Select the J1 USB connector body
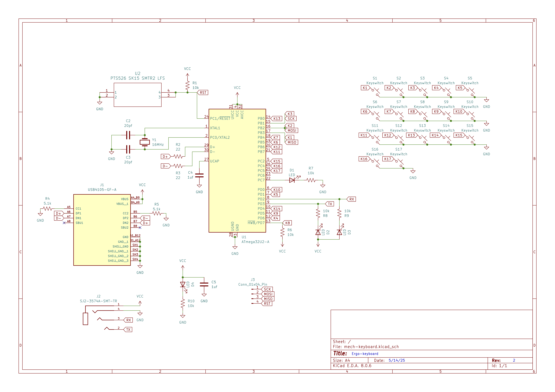The image size is (555, 392). [102, 230]
